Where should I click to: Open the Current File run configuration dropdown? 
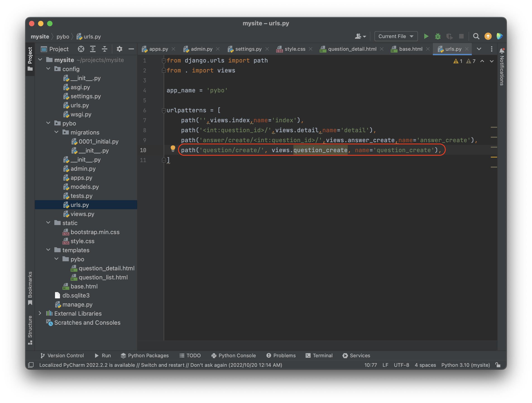point(396,36)
